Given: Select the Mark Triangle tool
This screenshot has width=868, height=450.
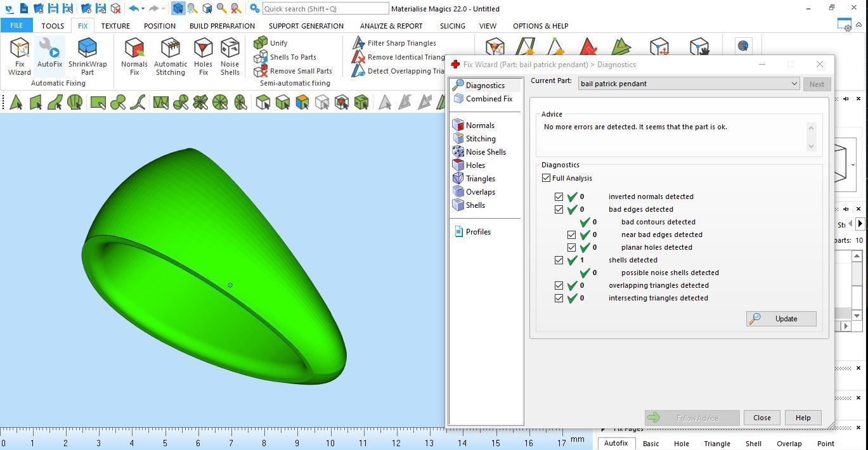Looking at the screenshot, I should pyautogui.click(x=16, y=102).
